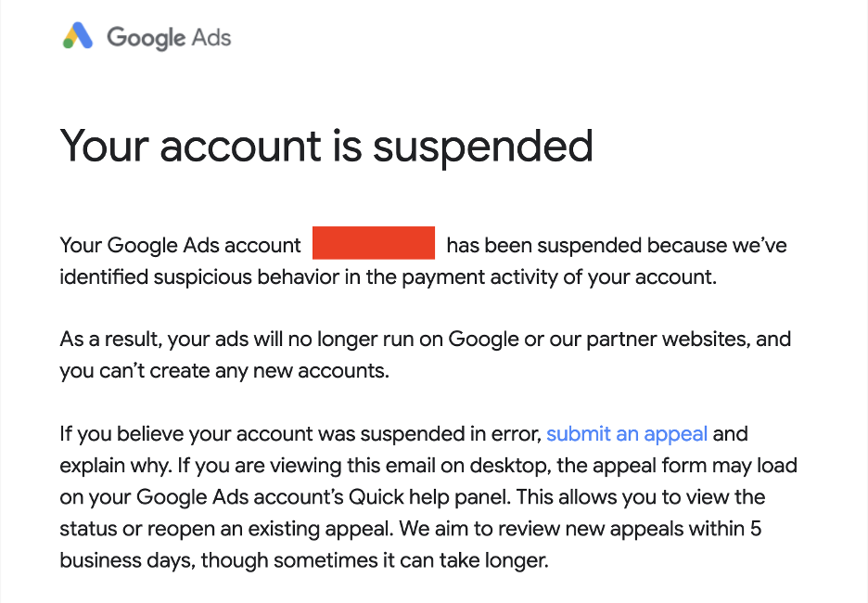Click the word "Ads" beside the logo
The width and height of the screenshot is (868, 603).
pyautogui.click(x=211, y=38)
